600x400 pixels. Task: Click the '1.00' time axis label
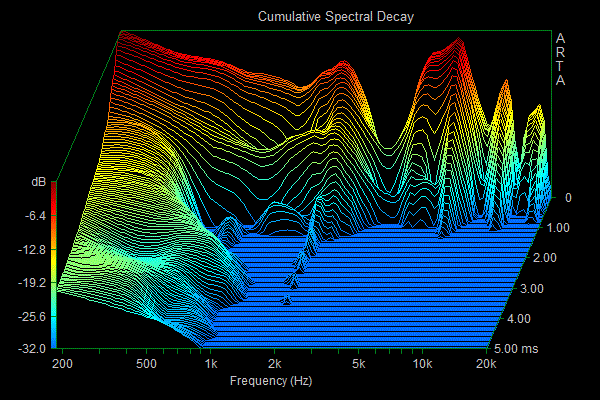558,228
